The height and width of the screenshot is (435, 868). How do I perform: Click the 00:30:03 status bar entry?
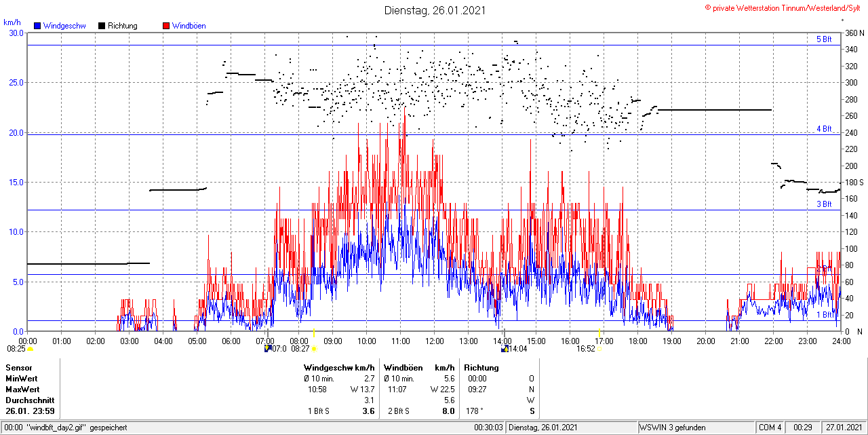tap(488, 428)
